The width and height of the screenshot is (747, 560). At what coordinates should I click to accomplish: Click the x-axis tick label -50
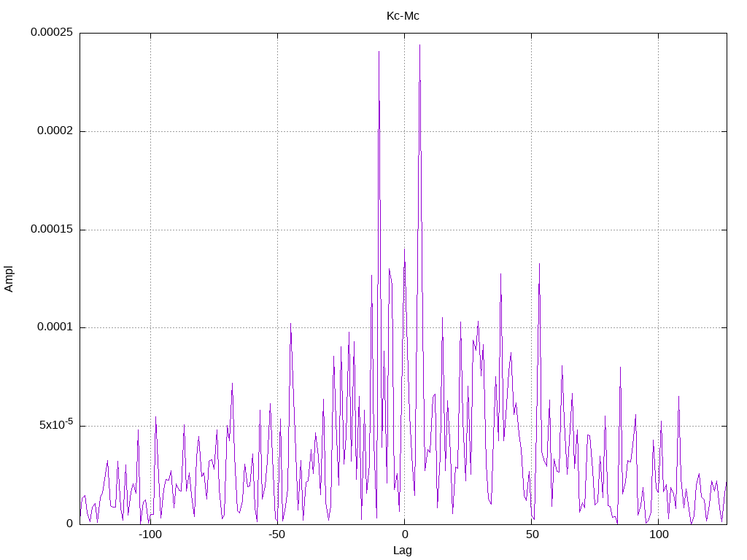pos(276,534)
